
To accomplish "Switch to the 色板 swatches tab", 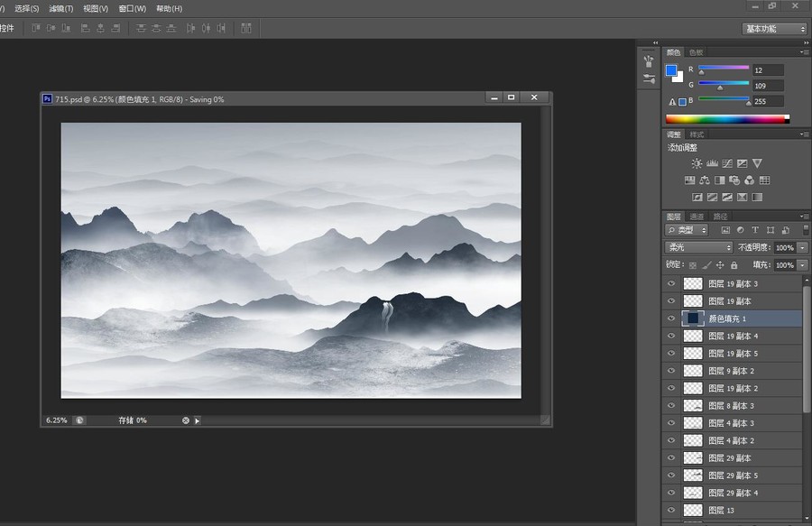I will click(x=696, y=52).
